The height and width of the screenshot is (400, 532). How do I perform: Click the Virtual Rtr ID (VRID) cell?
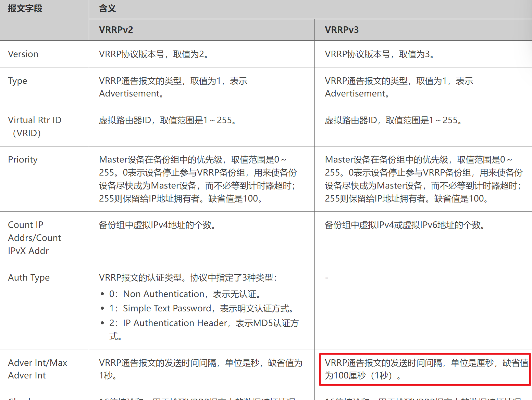[x=34, y=126]
